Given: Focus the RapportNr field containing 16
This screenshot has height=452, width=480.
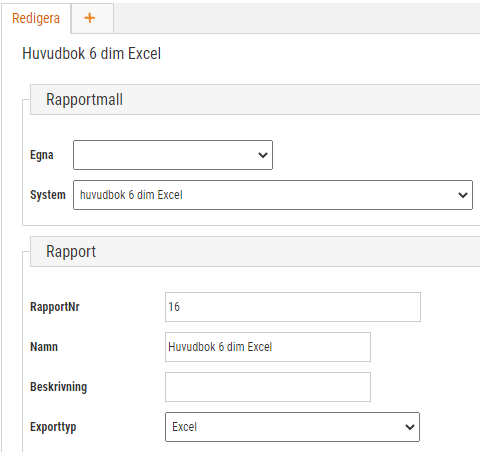Looking at the screenshot, I should [x=293, y=307].
